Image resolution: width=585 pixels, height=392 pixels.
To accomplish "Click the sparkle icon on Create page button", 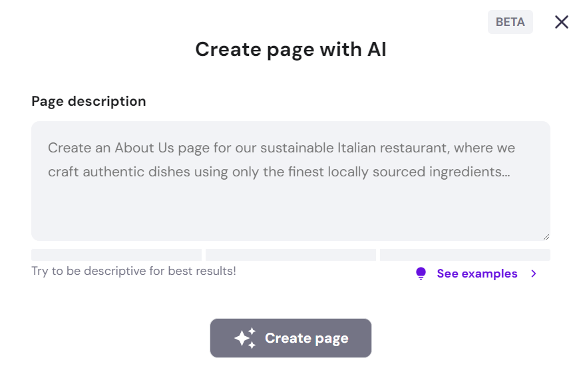I will click(x=245, y=338).
